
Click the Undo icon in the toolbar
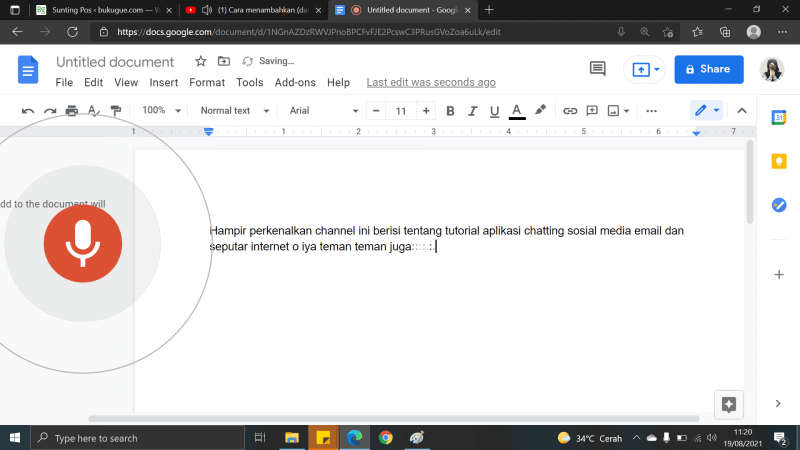(28, 111)
